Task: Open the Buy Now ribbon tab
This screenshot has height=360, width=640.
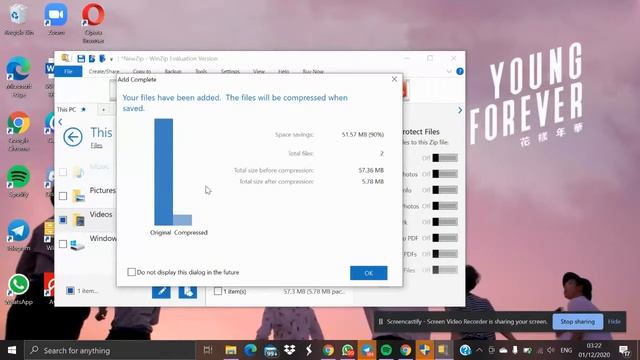Action: pyautogui.click(x=313, y=71)
